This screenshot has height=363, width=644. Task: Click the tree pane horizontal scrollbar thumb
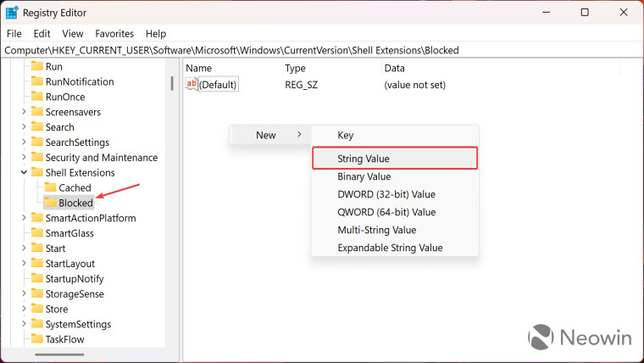point(59,355)
